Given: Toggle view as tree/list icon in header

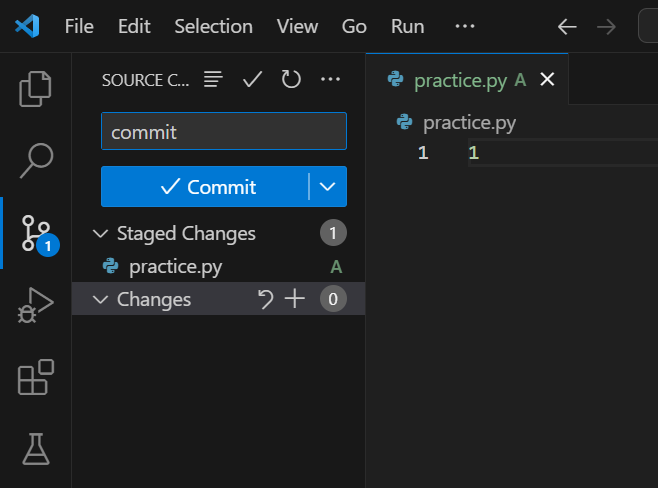Looking at the screenshot, I should 213,79.
